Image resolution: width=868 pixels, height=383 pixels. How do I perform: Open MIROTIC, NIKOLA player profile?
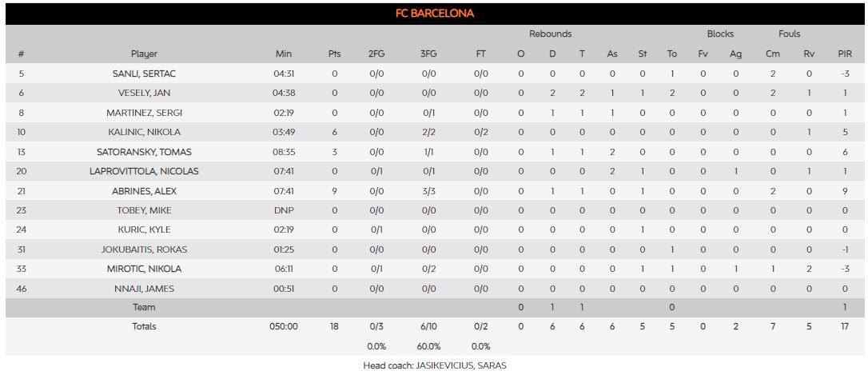(144, 269)
